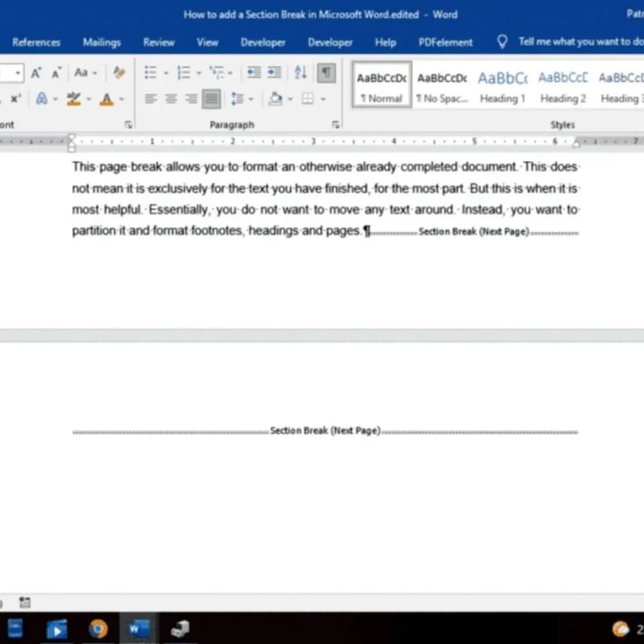Viewport: 644px width, 644px height.
Task: Apply the Heading 2 style
Action: 563,85
